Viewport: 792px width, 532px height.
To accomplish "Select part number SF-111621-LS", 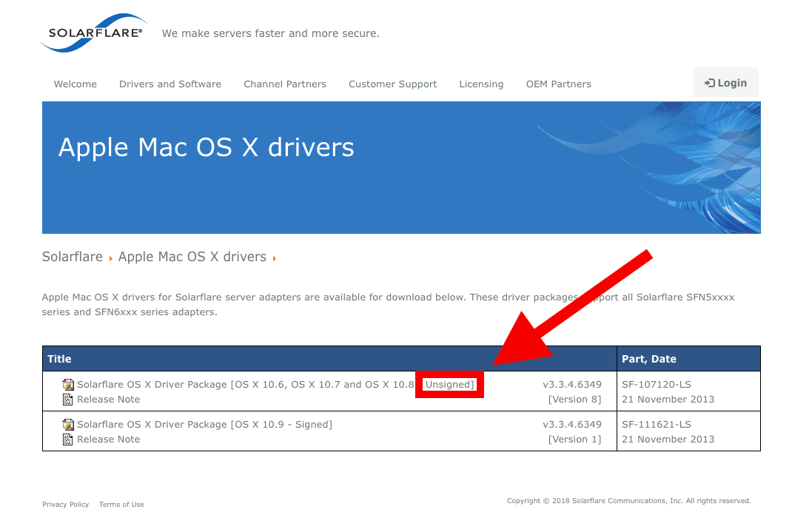I will pos(656,425).
